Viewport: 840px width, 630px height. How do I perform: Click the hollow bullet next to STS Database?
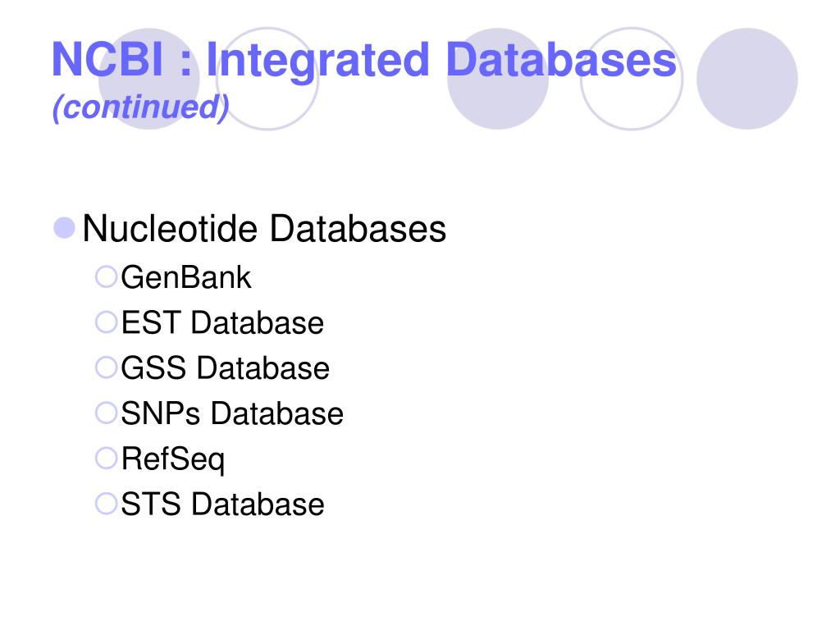[106, 504]
